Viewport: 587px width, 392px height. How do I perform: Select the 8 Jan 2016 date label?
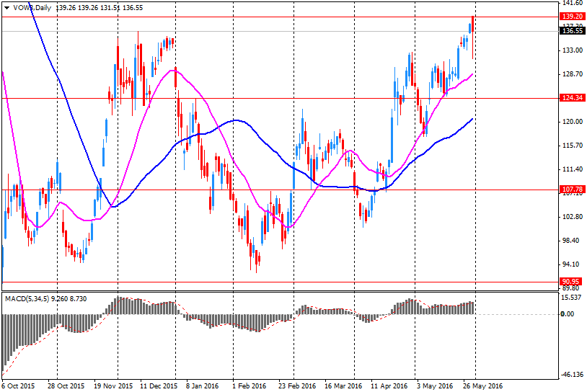tap(202, 386)
